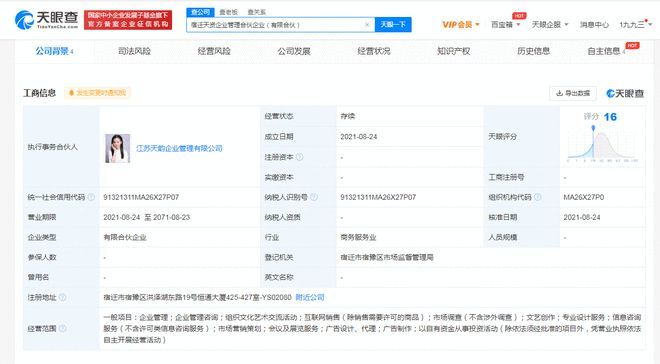Open the user account dropdown
660x364 pixels.
[635, 25]
